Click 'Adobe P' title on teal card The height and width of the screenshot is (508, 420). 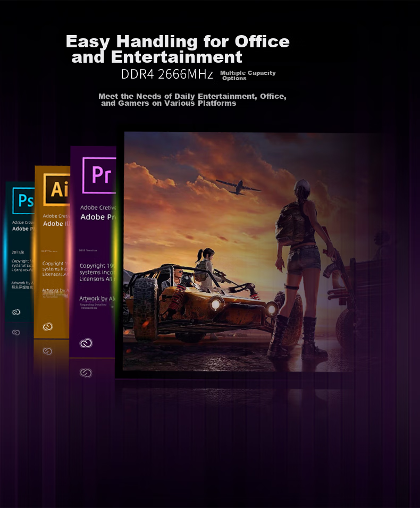(23, 228)
